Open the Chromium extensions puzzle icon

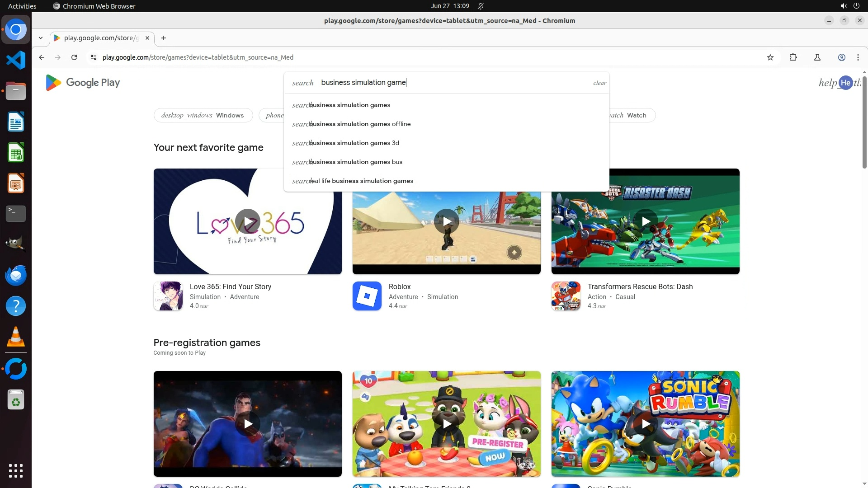coord(793,57)
